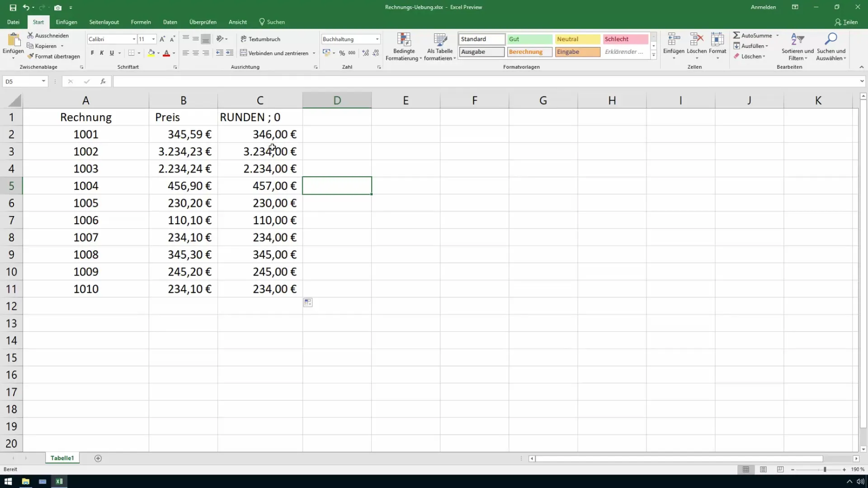Click the AutoFill options icon below column C
Screen dimensions: 868x488
coord(308,302)
